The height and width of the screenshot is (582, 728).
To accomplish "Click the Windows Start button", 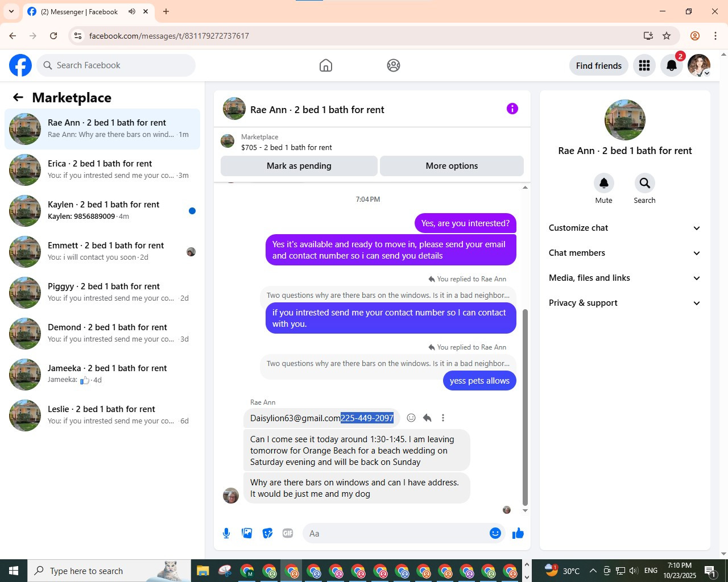I will point(14,571).
